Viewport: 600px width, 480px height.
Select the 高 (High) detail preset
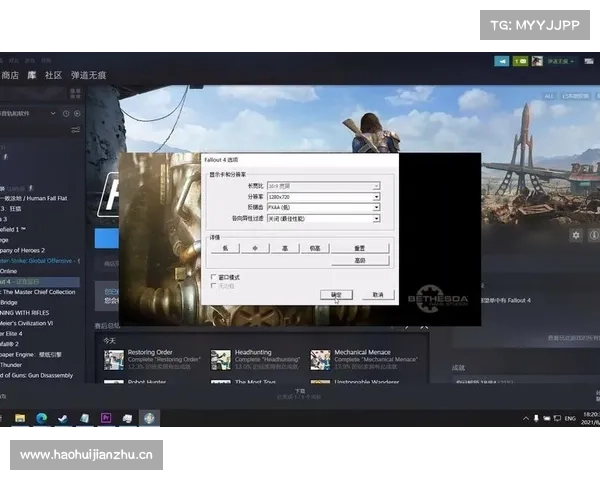click(x=285, y=248)
